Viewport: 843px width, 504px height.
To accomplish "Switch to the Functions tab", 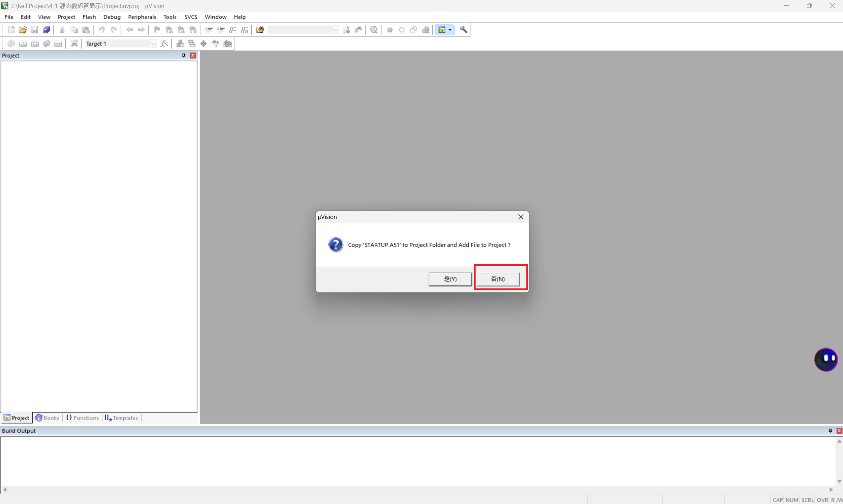I will (x=82, y=418).
